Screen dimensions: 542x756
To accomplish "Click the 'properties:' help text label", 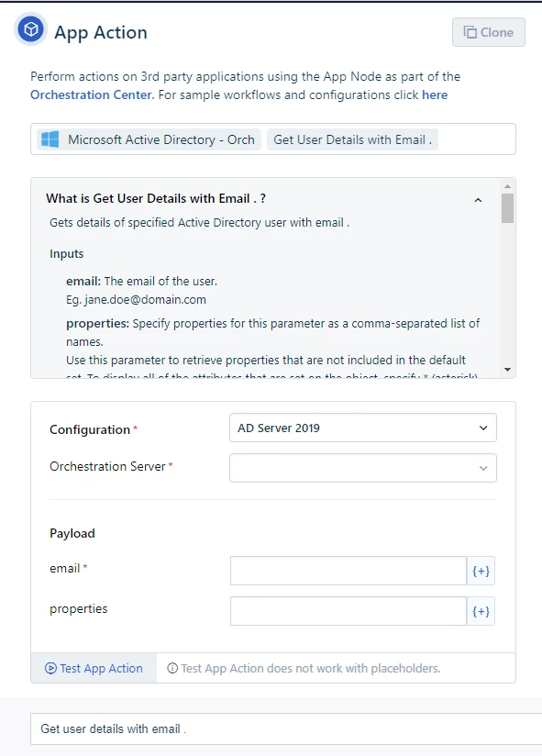I will pos(98,324).
